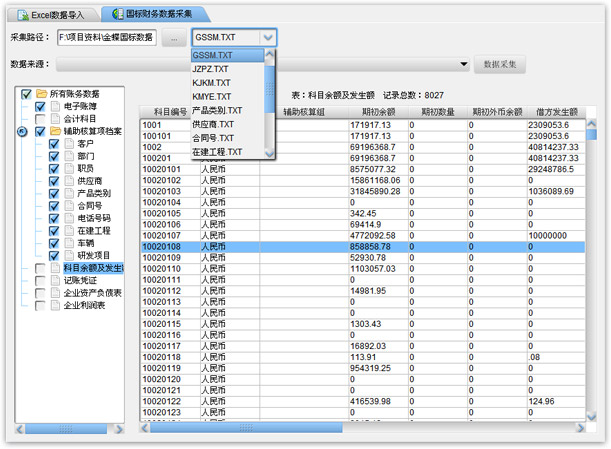
Task: Click the 数据采集 button
Action: [499, 64]
